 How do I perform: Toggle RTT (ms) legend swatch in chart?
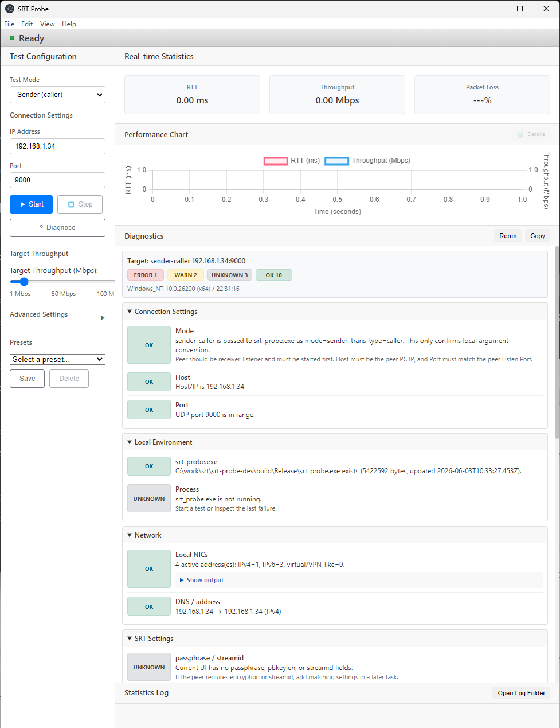[x=276, y=161]
